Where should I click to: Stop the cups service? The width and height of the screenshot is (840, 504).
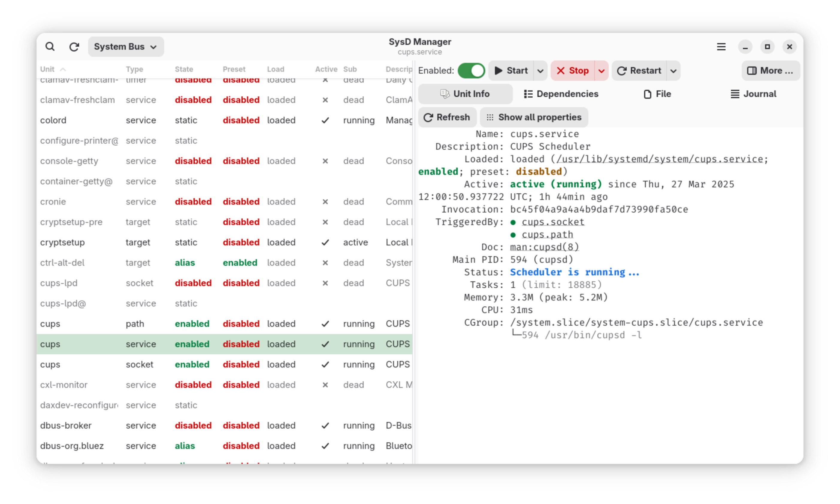click(x=572, y=71)
